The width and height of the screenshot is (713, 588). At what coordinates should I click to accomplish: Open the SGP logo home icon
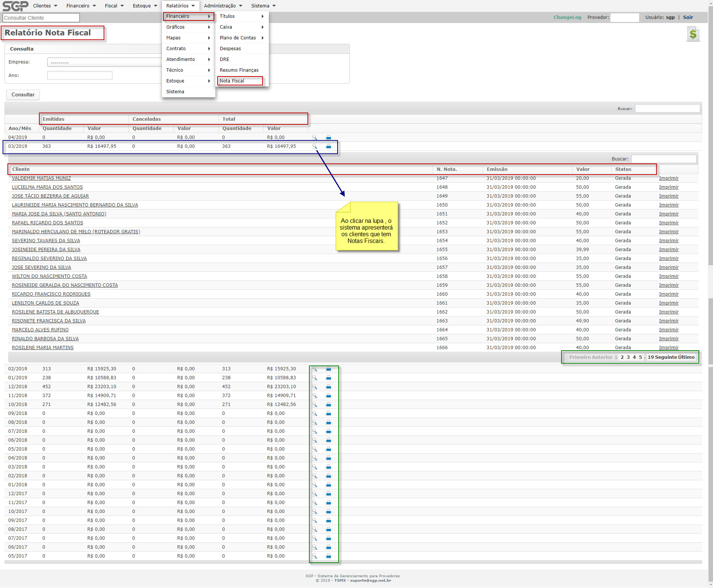coord(15,6)
